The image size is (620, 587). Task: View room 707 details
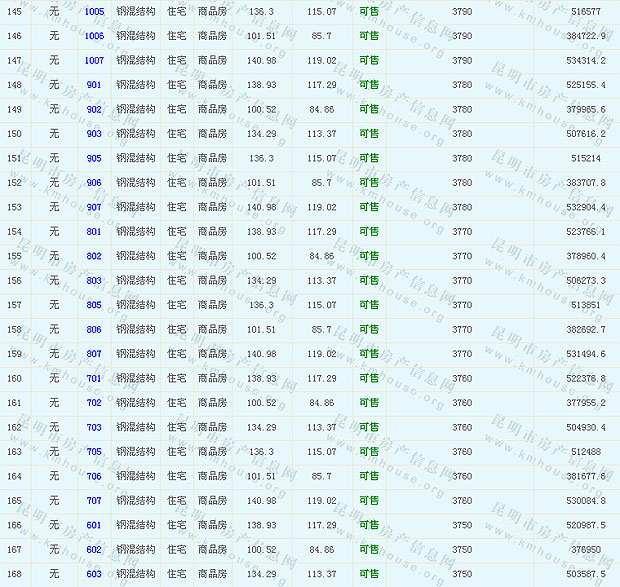click(94, 501)
